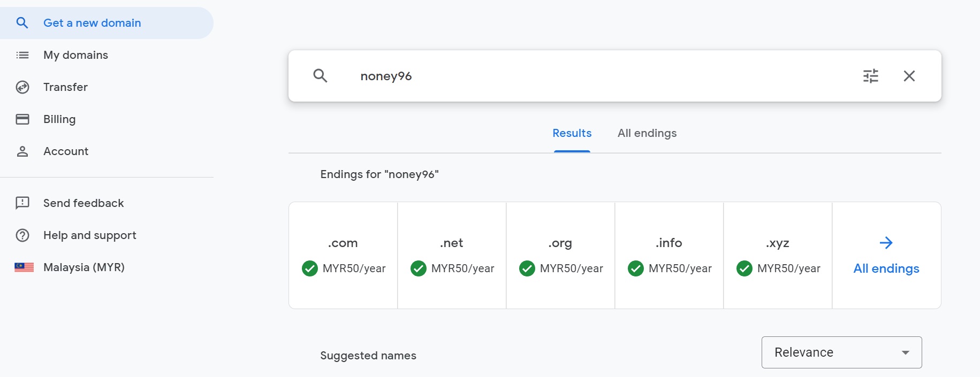
Task: Click the Help and support question icon
Action: point(22,235)
